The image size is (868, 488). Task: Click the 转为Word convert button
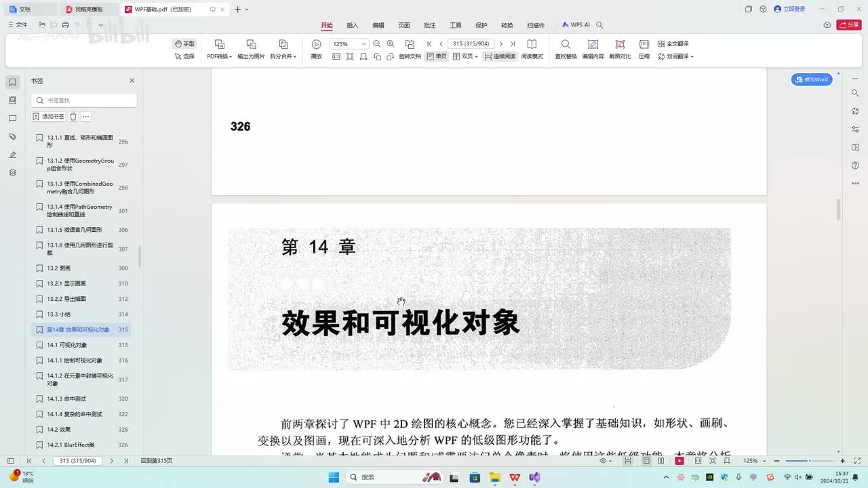pos(812,79)
